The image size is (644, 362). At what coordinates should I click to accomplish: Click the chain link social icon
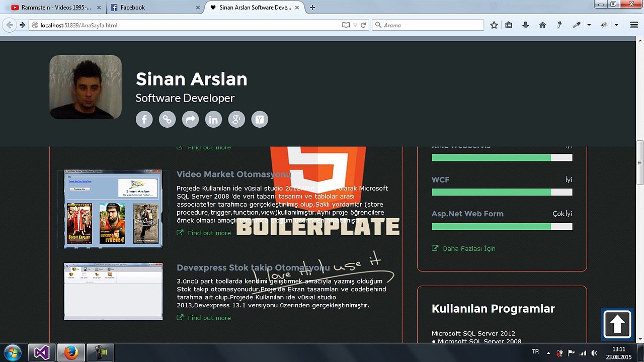[167, 119]
